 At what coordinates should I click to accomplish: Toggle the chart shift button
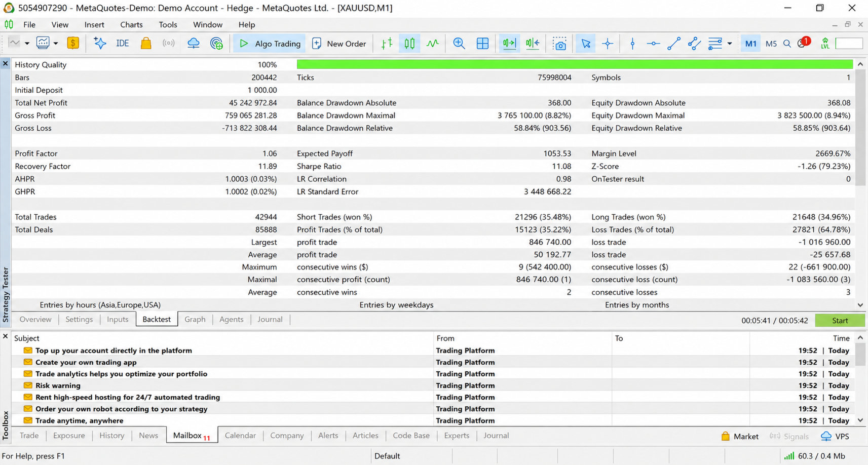point(533,44)
